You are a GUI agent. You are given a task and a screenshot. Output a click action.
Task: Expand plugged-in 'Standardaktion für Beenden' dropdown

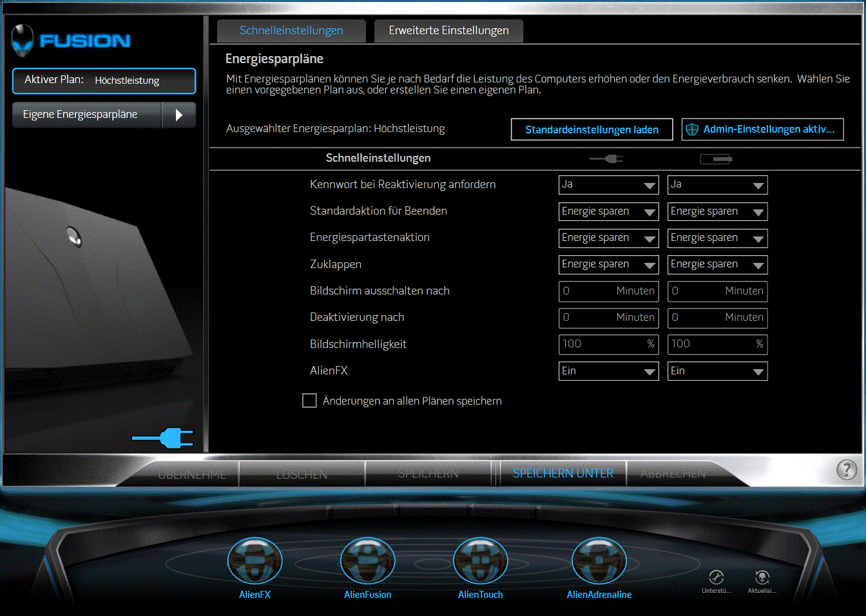pyautogui.click(x=609, y=211)
